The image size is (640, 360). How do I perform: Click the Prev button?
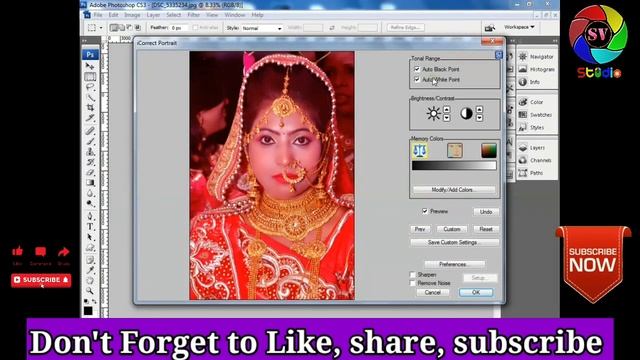[x=420, y=229]
